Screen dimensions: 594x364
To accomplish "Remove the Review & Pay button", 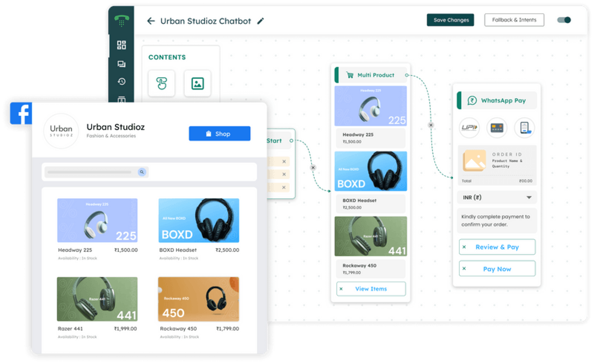I will 464,247.
